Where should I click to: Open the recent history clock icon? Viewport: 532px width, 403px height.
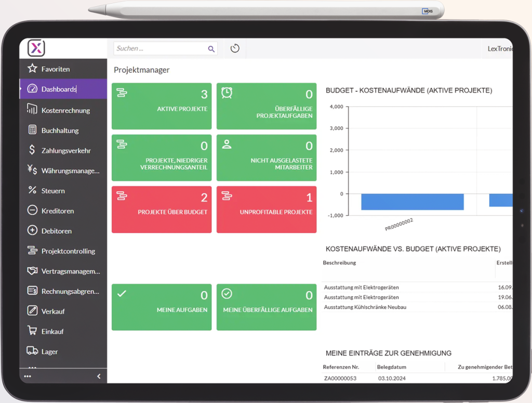coord(235,48)
